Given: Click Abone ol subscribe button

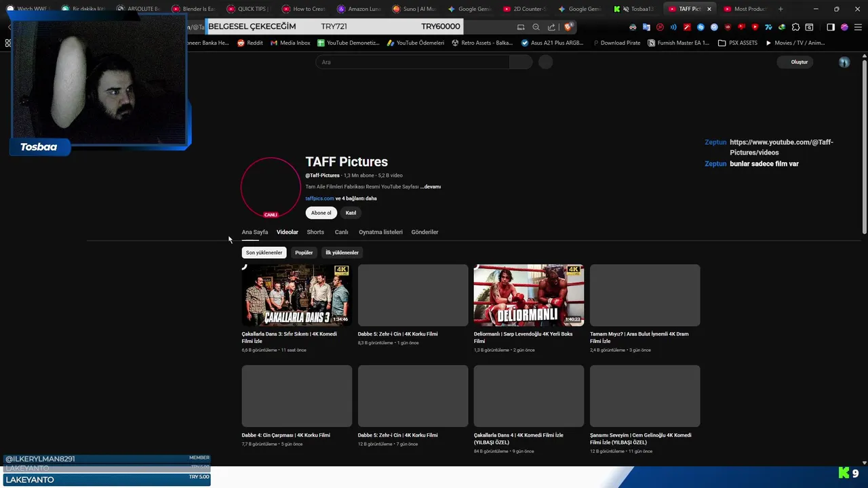Looking at the screenshot, I should tap(321, 213).
